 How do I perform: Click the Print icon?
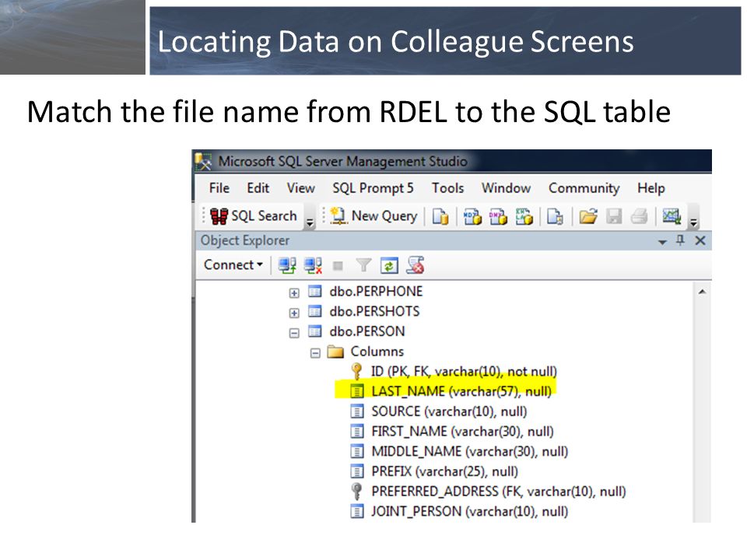point(639,217)
